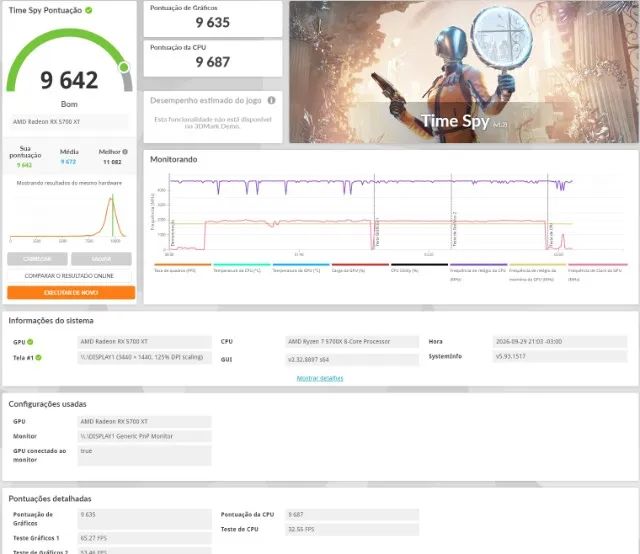Screen dimensions: 640x554
Task: Toggle the red Carga da GPU legend
Action: click(360, 268)
